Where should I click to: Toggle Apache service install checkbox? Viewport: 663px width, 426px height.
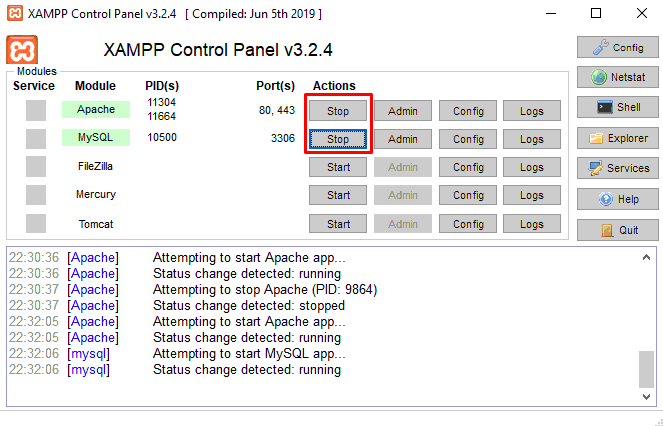coord(36,110)
